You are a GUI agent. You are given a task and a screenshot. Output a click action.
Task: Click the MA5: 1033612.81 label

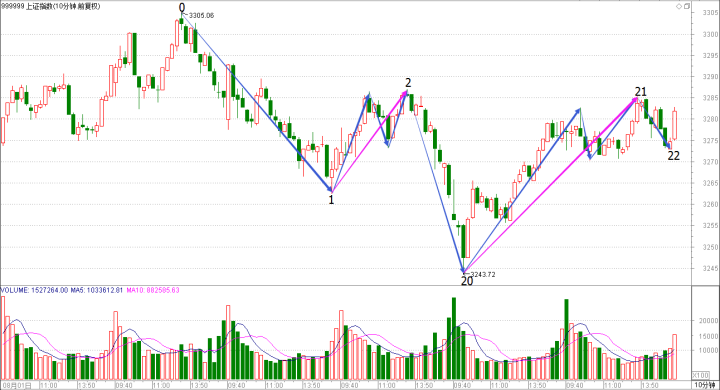click(x=97, y=290)
